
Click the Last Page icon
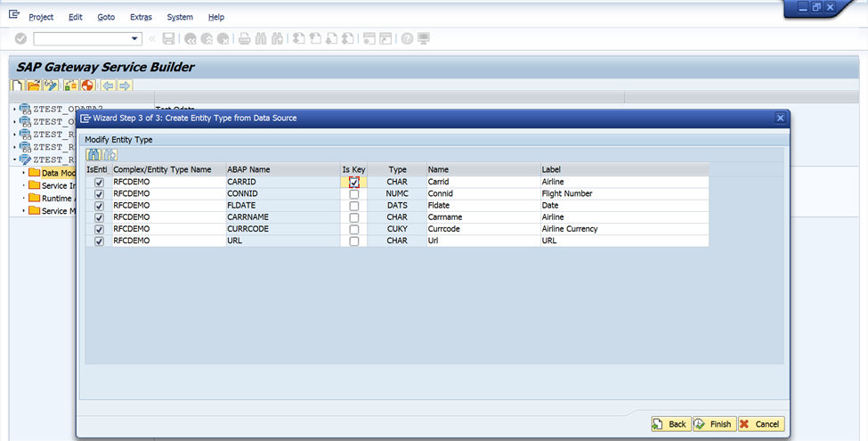[347, 39]
